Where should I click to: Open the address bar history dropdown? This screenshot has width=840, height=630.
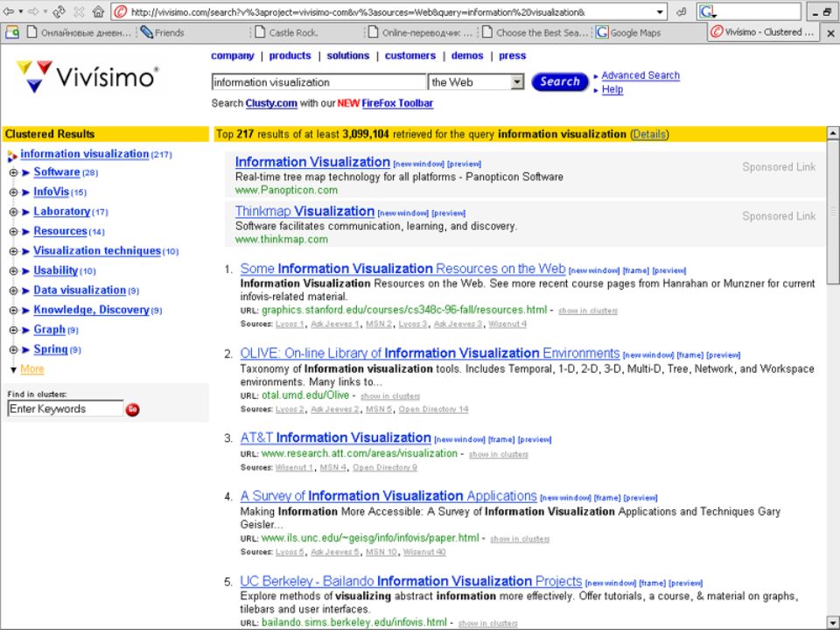660,11
